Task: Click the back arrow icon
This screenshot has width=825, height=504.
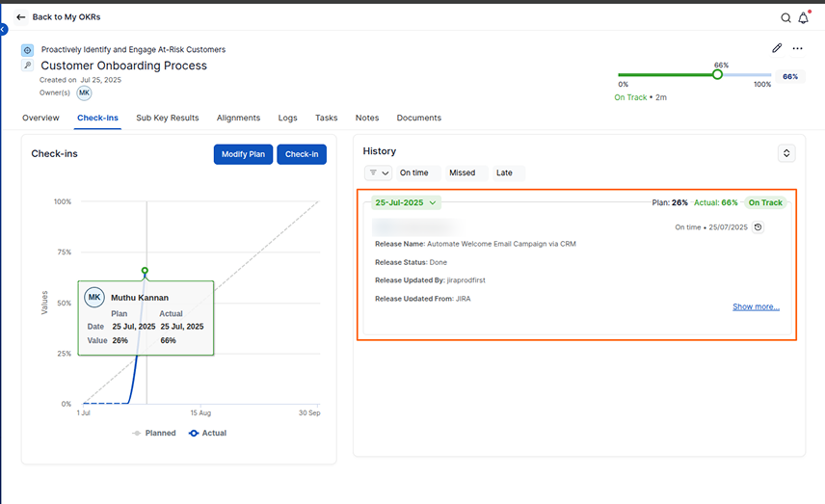Action: pos(20,17)
